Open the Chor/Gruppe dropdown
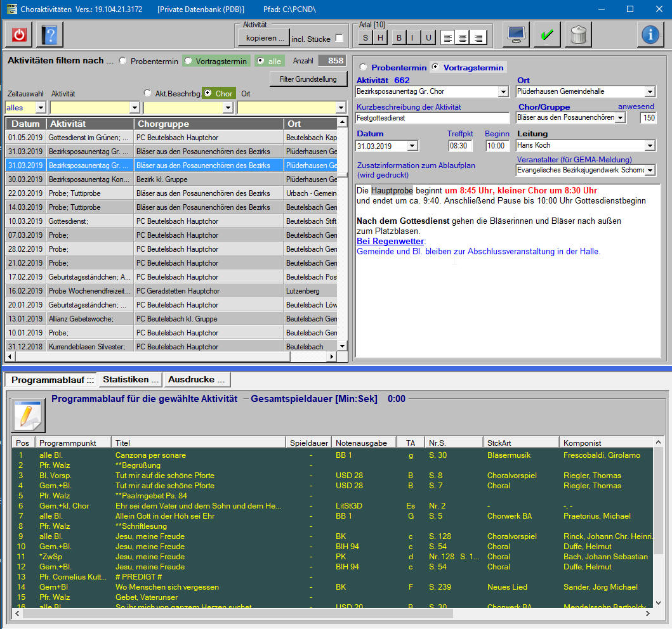This screenshot has height=629, width=672. tap(620, 118)
